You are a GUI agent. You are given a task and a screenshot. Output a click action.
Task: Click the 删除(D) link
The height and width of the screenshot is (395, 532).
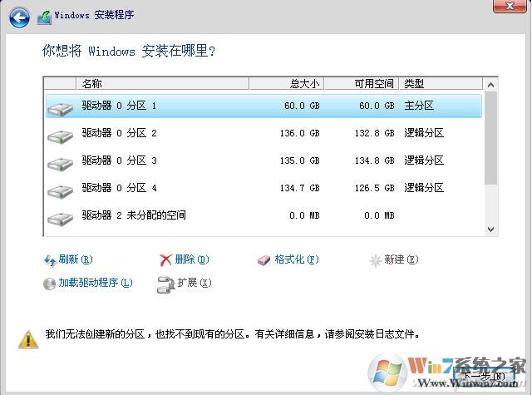[x=192, y=259]
